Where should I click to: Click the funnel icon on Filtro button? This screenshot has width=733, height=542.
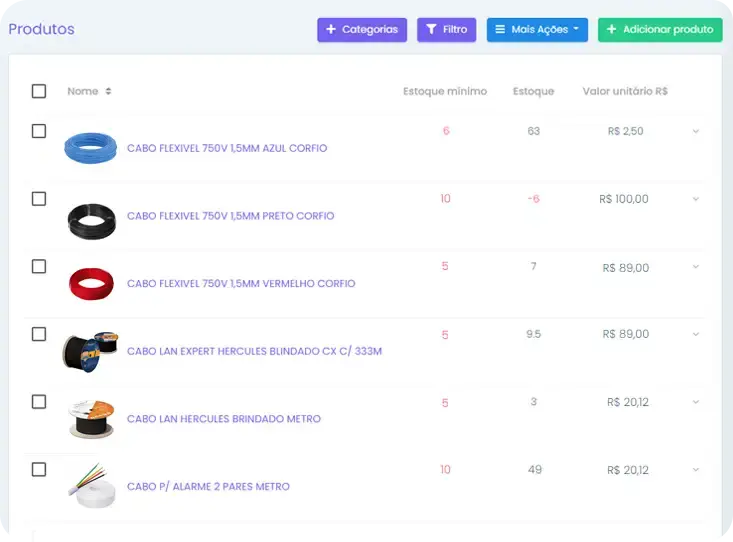[x=431, y=30]
